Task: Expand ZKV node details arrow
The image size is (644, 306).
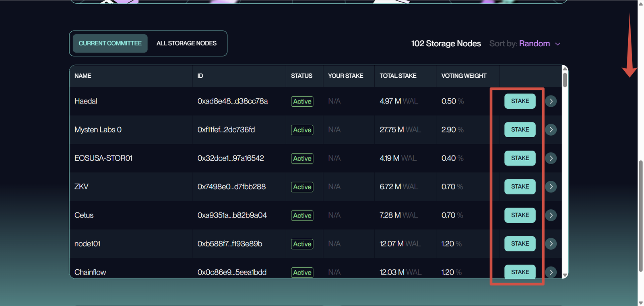Action: pyautogui.click(x=551, y=187)
